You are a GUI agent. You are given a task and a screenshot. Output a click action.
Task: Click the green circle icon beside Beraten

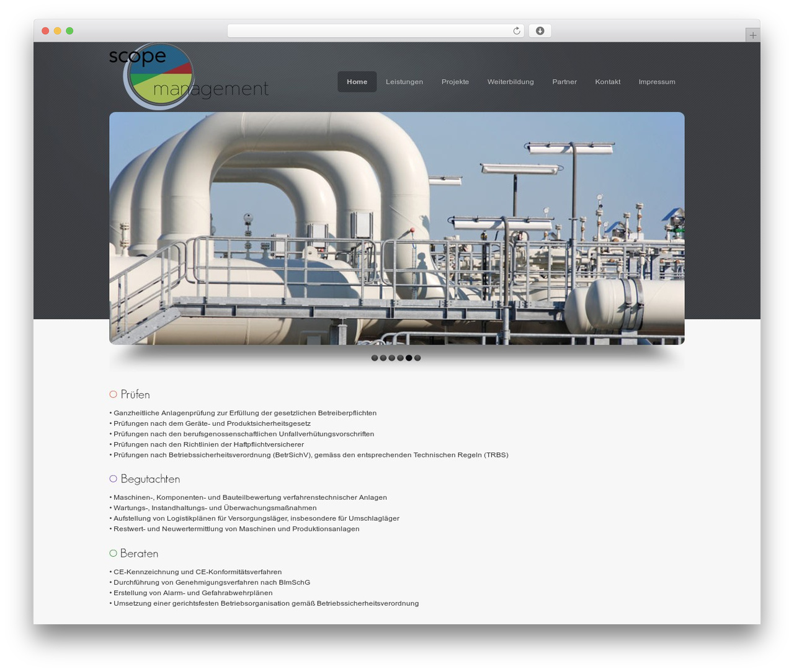pyautogui.click(x=113, y=553)
